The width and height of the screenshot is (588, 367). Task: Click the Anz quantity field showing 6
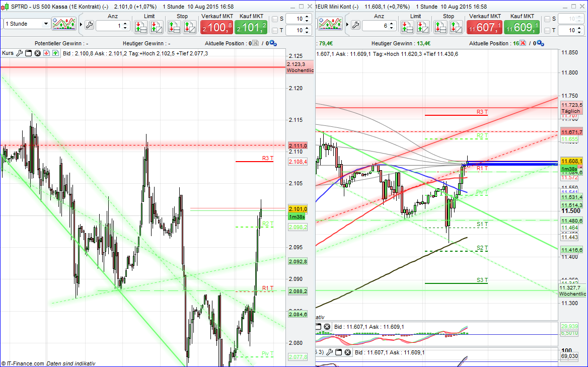coord(378,25)
